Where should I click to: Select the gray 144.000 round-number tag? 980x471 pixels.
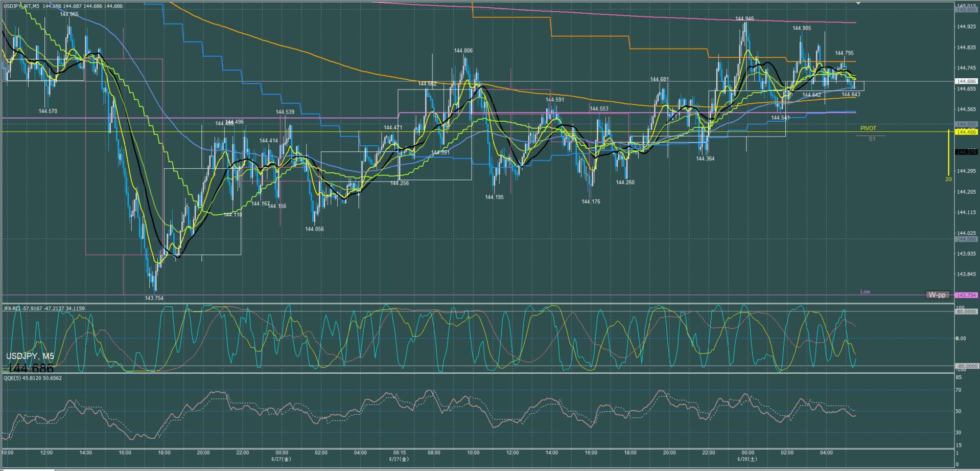[966, 239]
